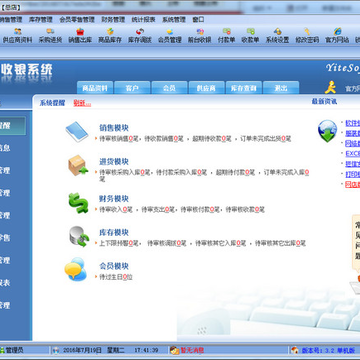Image resolution: width=360 pixels, height=360 pixels.
Task: Click 待审支出0笔 reminder text
Action: tap(158, 210)
